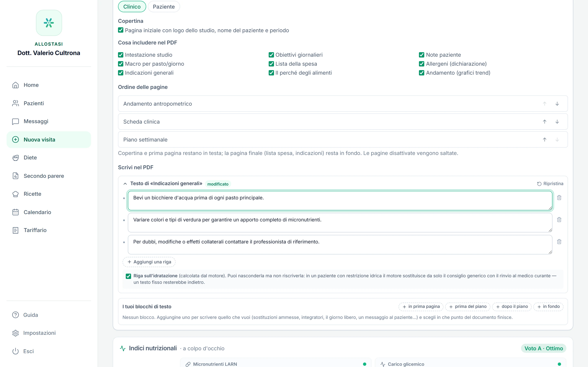
Task: Move Scheda clinica page down
Action: click(x=557, y=122)
